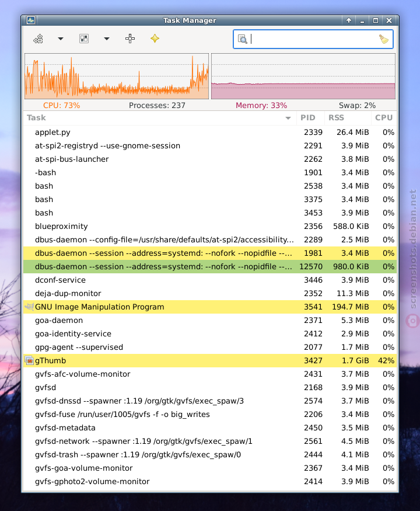The width and height of the screenshot is (420, 511).
Task: Select dbus-daemon --config-file process row
Action: [210, 239]
